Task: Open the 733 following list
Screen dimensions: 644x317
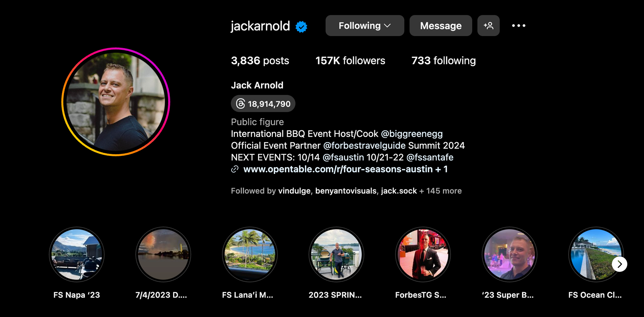Action: [443, 61]
